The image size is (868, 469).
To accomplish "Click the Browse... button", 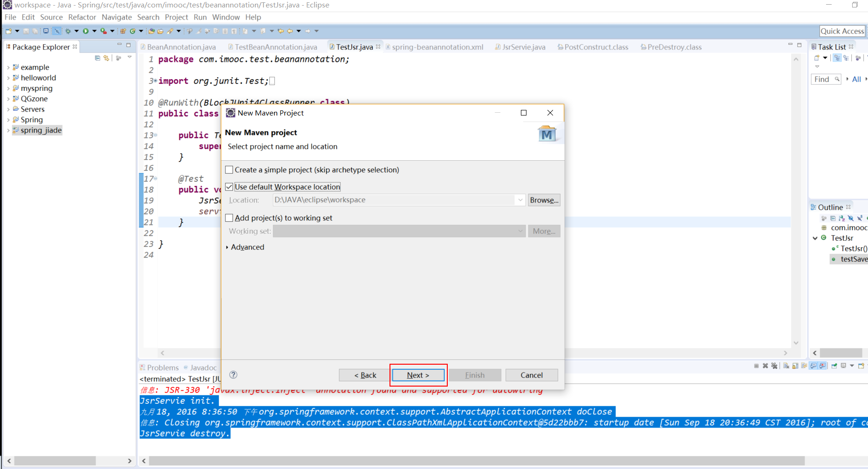I will [x=544, y=200].
